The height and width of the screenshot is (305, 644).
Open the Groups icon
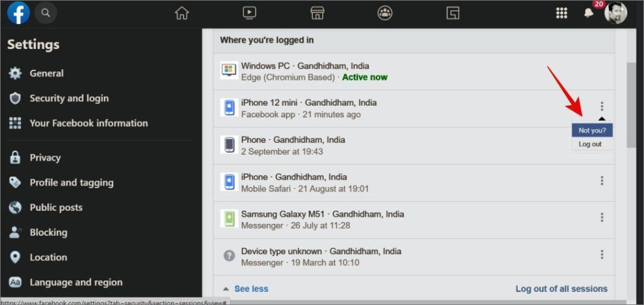click(385, 13)
